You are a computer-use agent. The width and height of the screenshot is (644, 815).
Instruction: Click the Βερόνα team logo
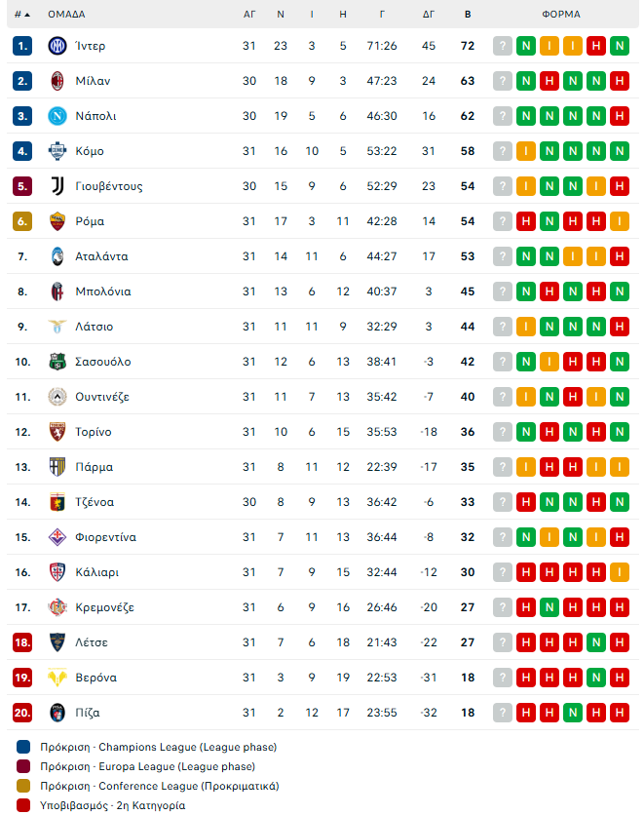[57, 678]
